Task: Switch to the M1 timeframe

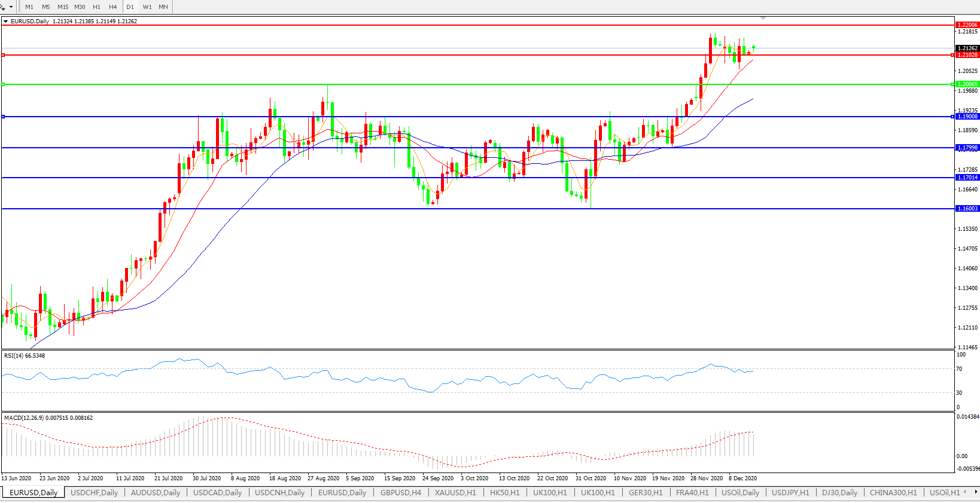Action: pyautogui.click(x=29, y=7)
